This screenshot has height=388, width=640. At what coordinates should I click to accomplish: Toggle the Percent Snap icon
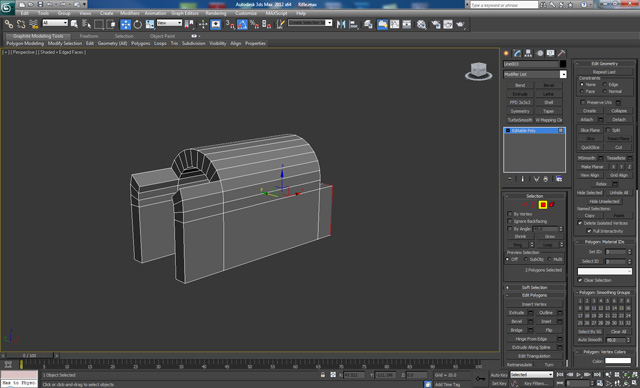tap(254, 24)
